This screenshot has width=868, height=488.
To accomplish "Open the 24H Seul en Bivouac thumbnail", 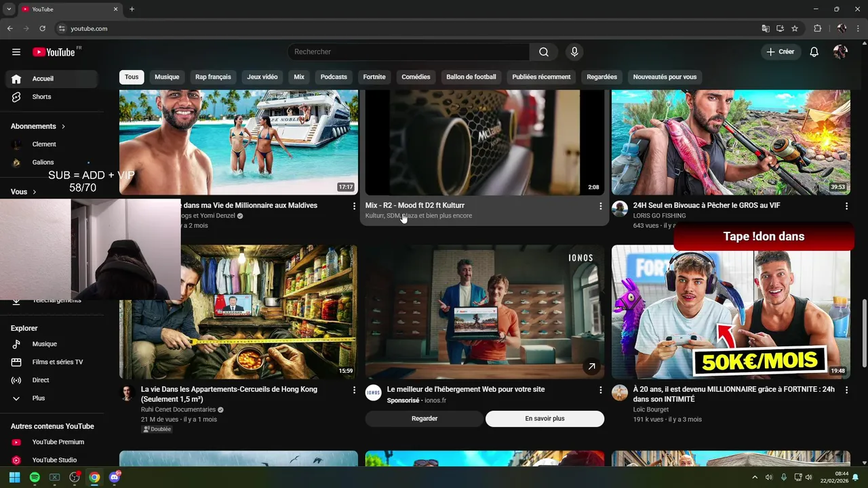I will [730, 142].
